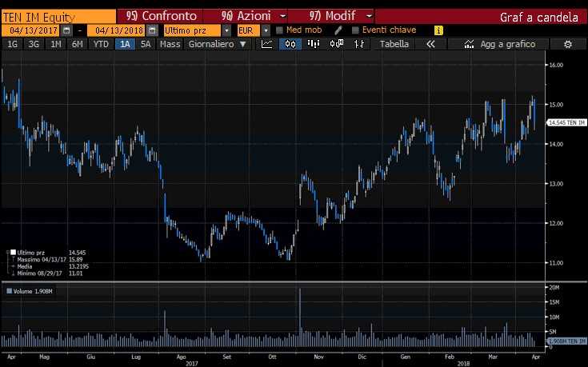588x367 pixels.
Task: Click the TEN IM Equity ticker field
Action: tap(59, 17)
